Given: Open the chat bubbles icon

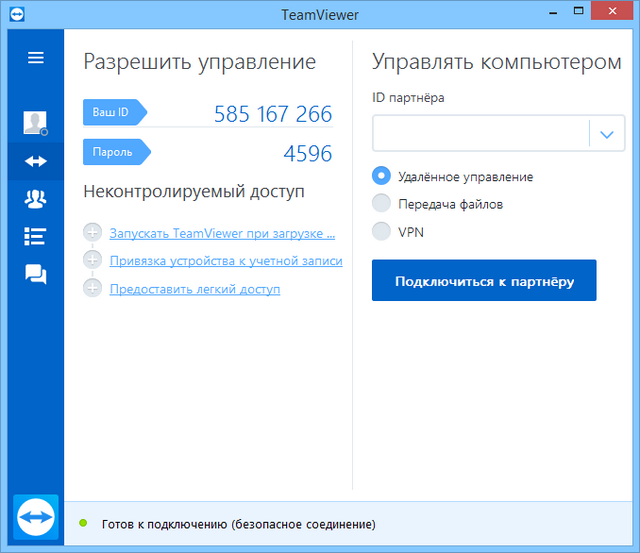Looking at the screenshot, I should tap(36, 274).
